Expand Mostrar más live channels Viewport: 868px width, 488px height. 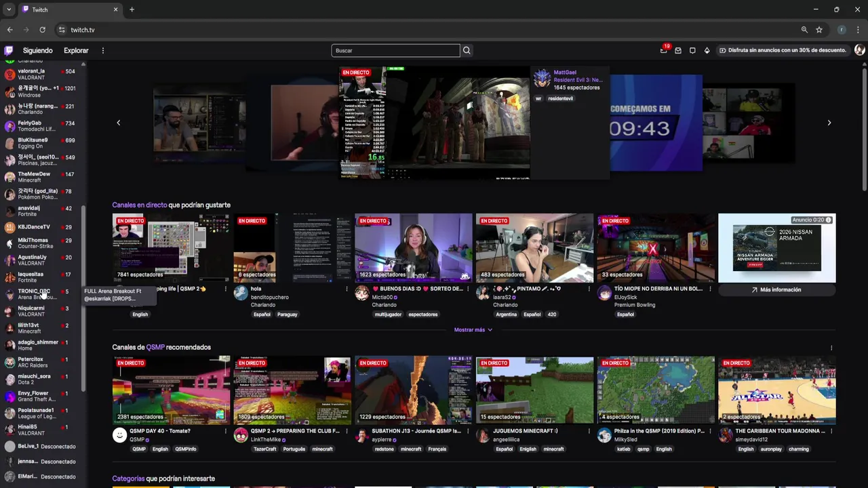(473, 330)
